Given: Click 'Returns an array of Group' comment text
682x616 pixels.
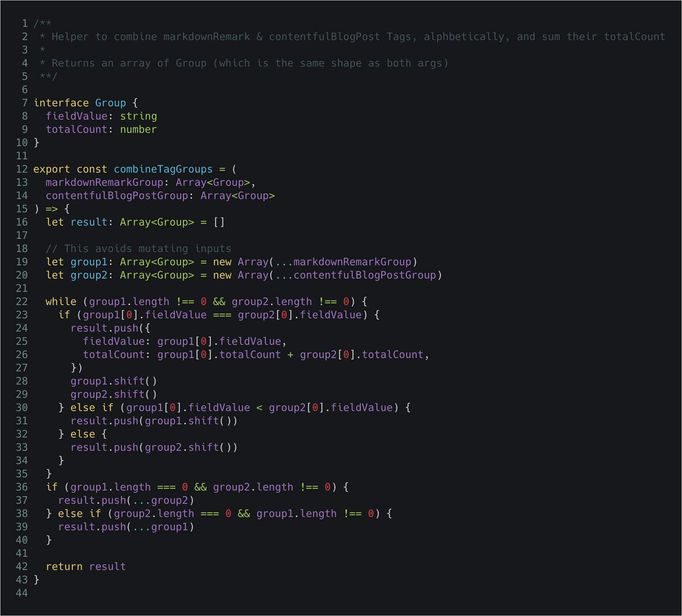Looking at the screenshot, I should (129, 63).
